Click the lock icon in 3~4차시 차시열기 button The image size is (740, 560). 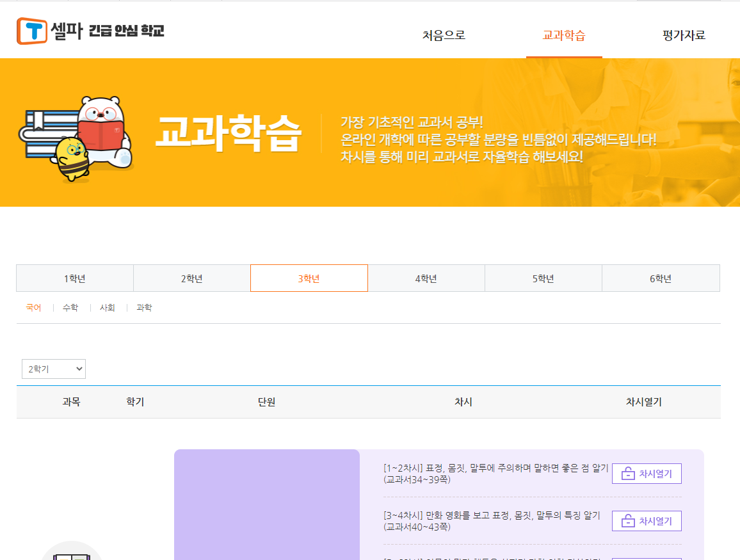click(x=628, y=521)
